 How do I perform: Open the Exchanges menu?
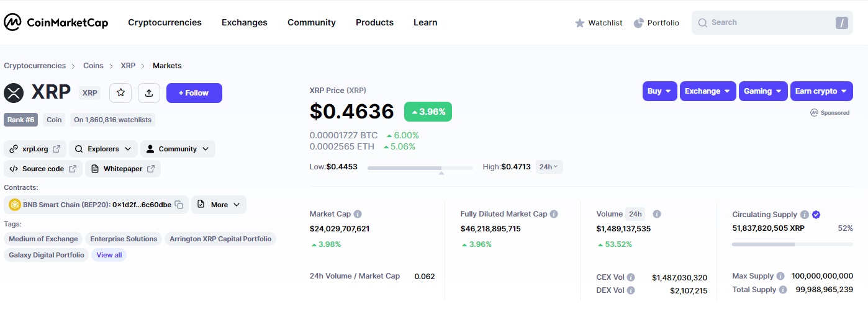245,22
